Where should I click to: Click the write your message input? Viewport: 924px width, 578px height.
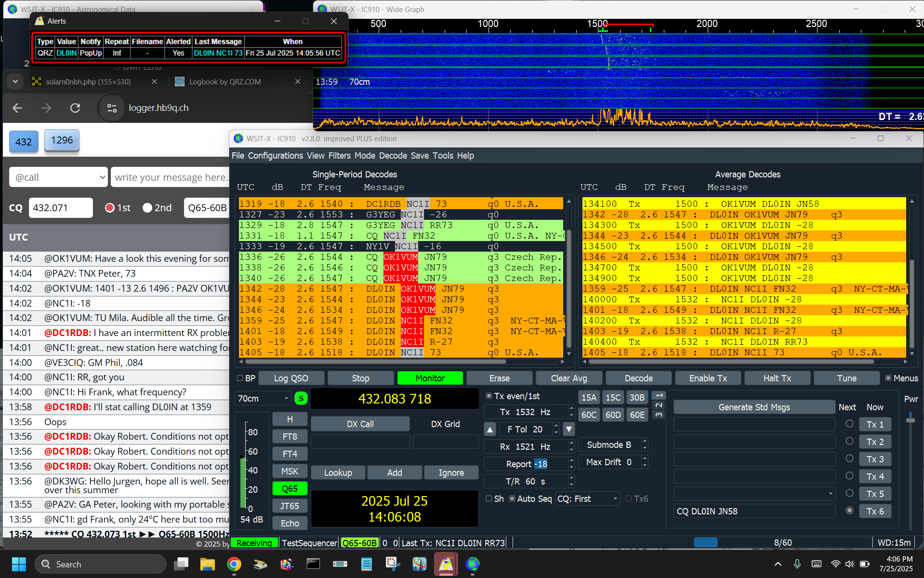click(171, 177)
